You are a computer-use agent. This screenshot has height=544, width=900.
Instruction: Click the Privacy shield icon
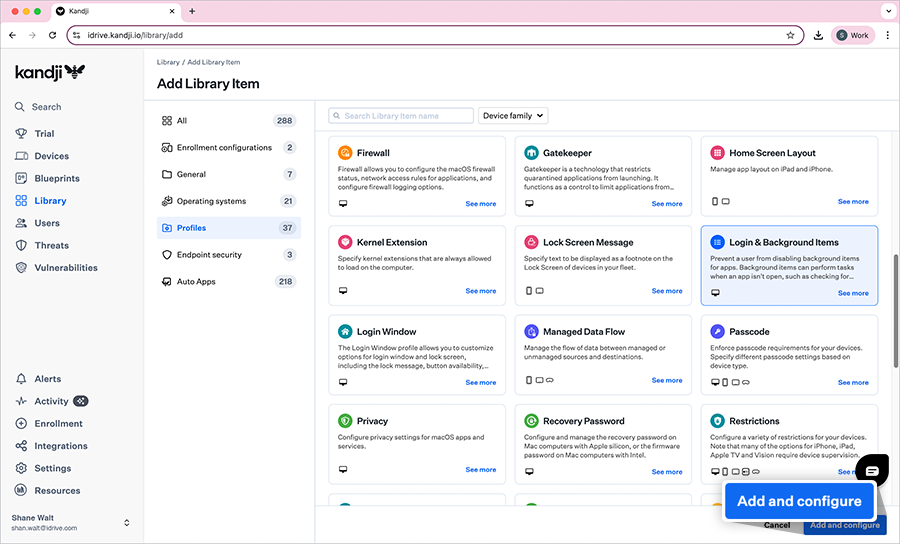click(345, 421)
